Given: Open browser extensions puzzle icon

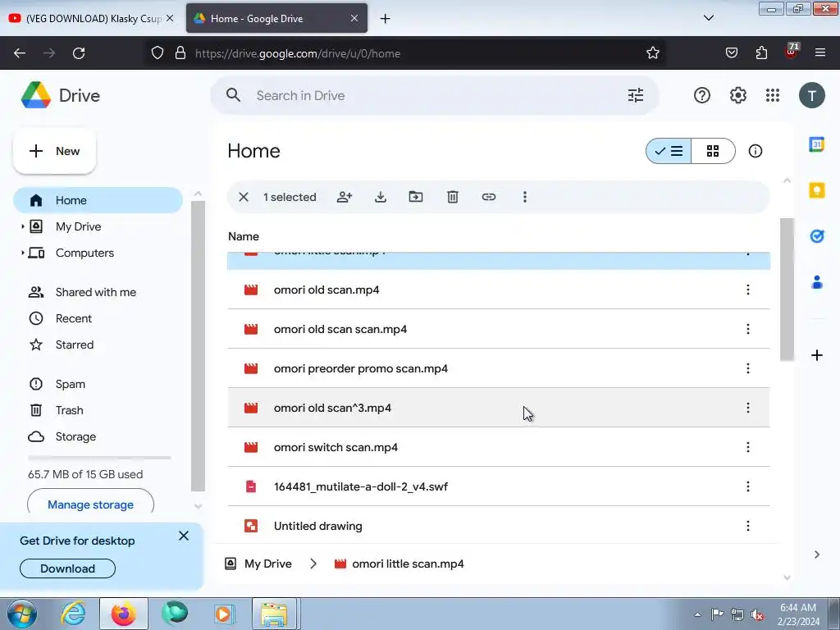Looking at the screenshot, I should [x=761, y=52].
